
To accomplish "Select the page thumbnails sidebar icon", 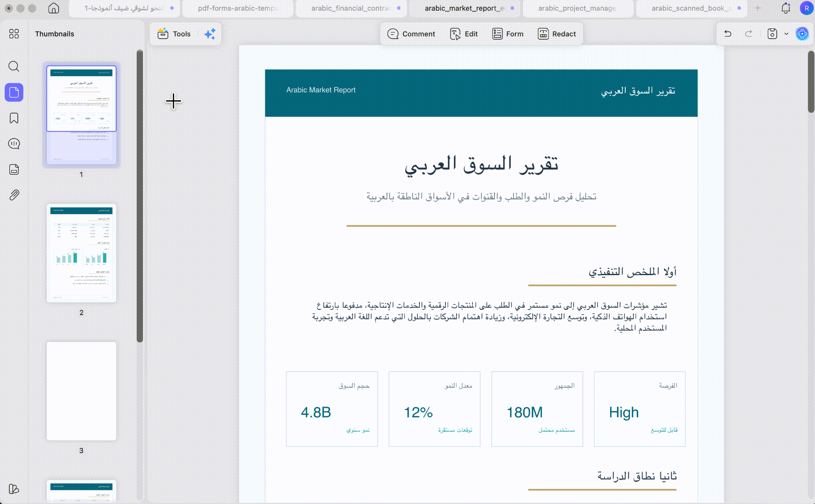I will [14, 92].
